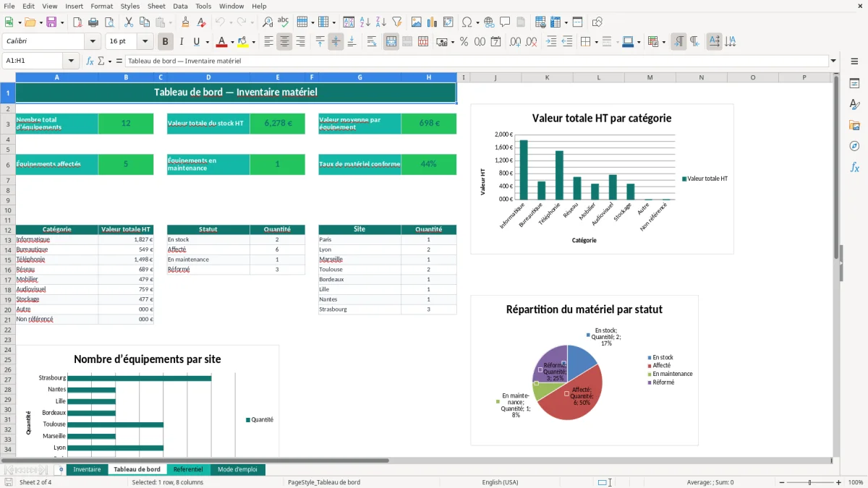This screenshot has height=488, width=868.
Task: Open the Sheet menu
Action: pyautogui.click(x=156, y=6)
